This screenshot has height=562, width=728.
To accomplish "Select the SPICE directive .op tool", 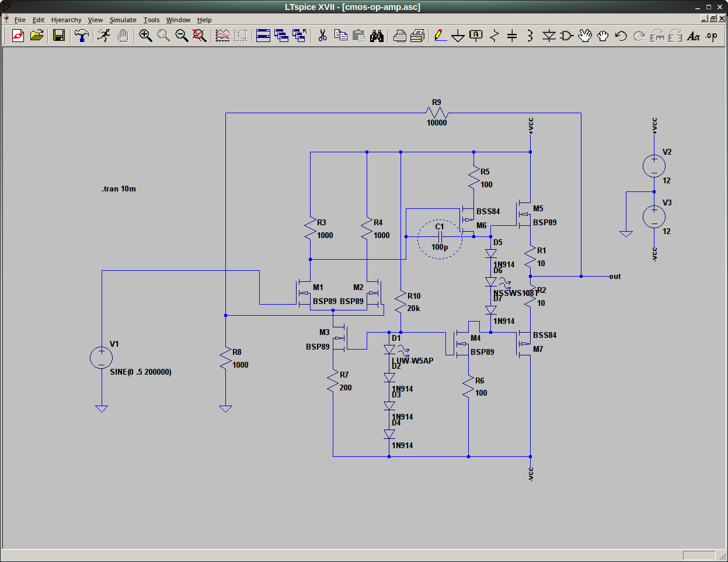I will pos(712,36).
